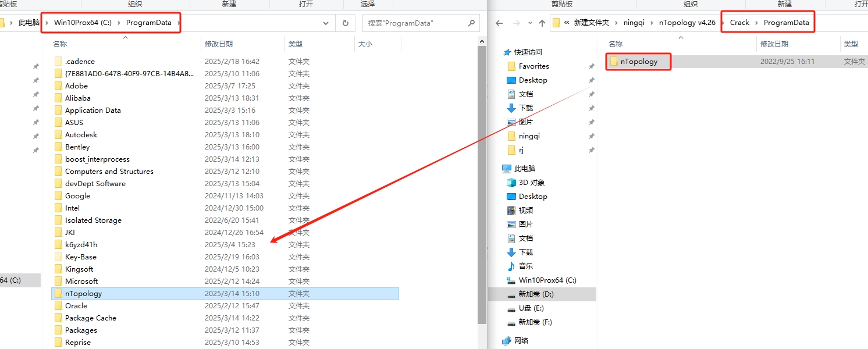Click the up arrow in right window
Image resolution: width=868 pixels, height=349 pixels.
(542, 23)
